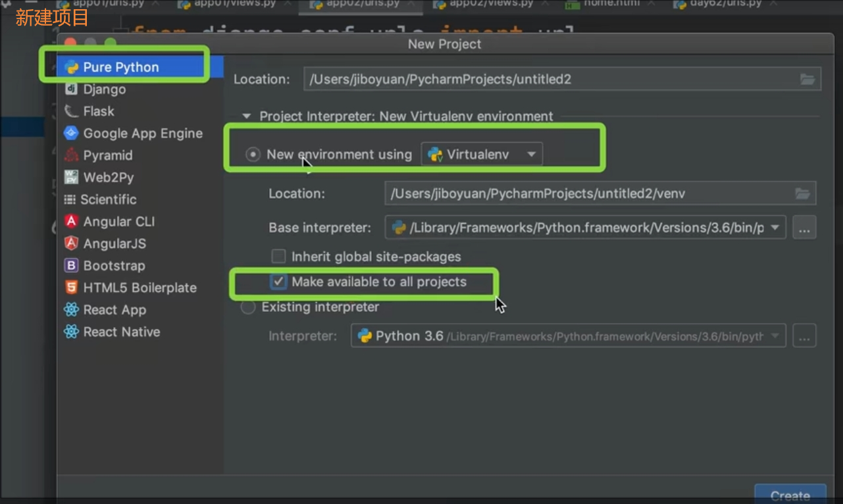Select the Pure Python project type

pyautogui.click(x=140, y=67)
